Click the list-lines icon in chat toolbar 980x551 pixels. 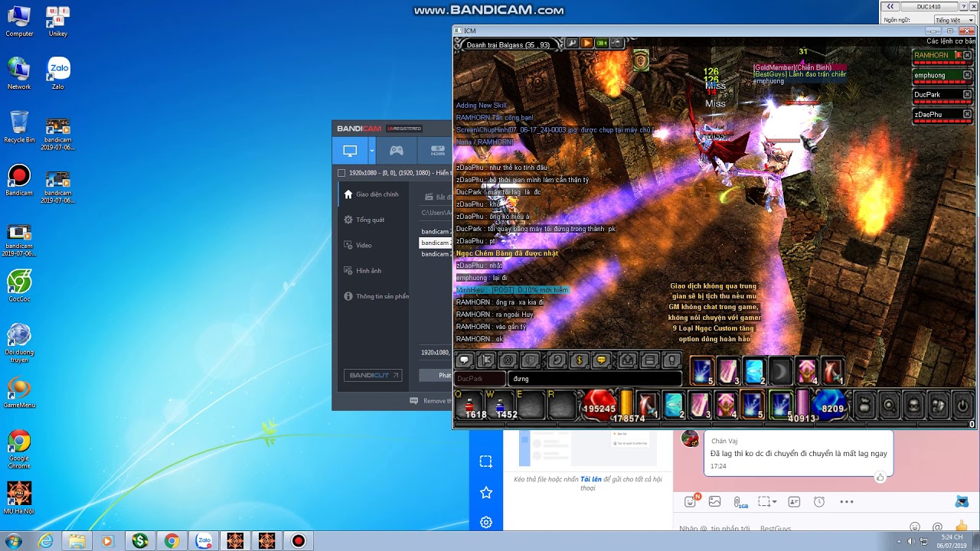point(650,360)
